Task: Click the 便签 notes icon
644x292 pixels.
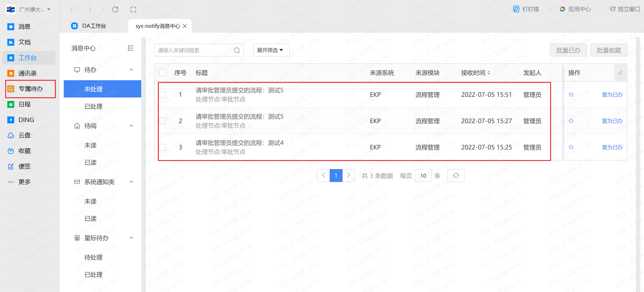Action: [11, 166]
